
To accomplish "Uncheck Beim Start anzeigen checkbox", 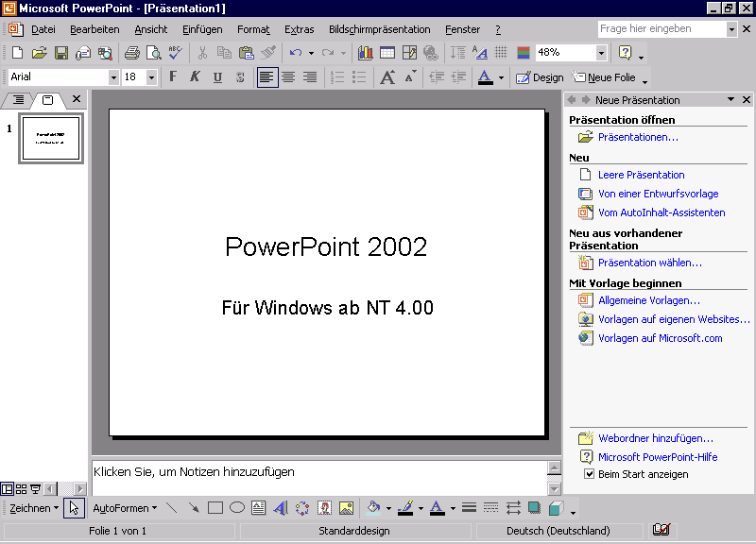I will click(589, 474).
